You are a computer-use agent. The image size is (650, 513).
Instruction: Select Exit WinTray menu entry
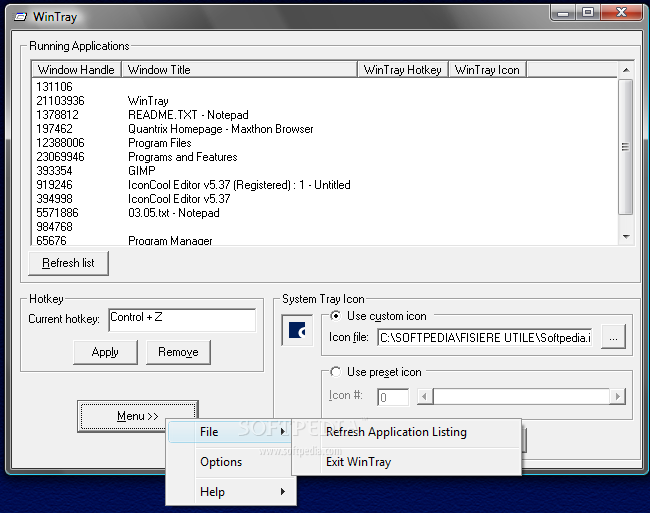[406, 462]
